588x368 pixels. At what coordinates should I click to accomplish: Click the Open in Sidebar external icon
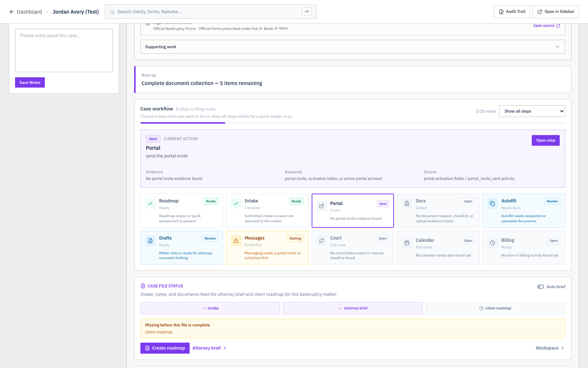[540, 12]
